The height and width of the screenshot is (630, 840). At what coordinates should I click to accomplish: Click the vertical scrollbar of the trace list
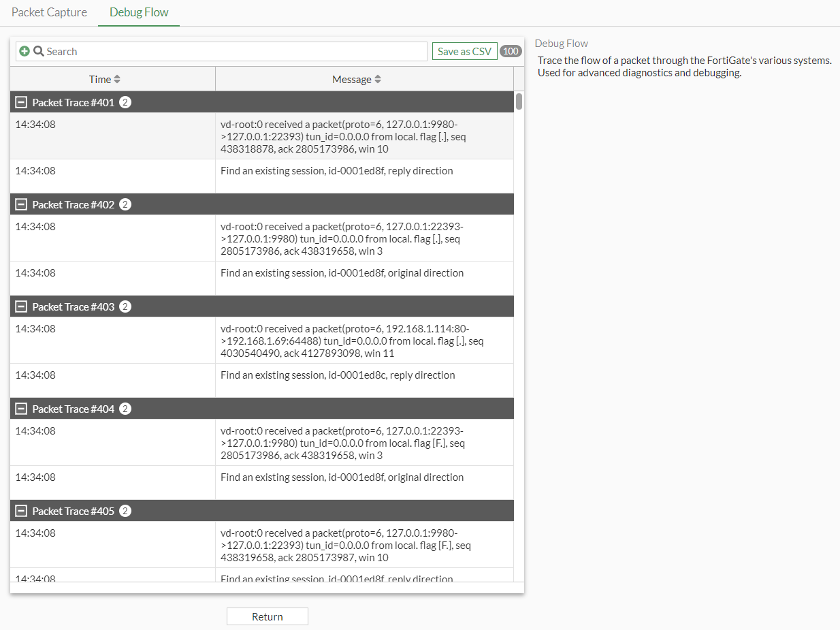tap(518, 102)
